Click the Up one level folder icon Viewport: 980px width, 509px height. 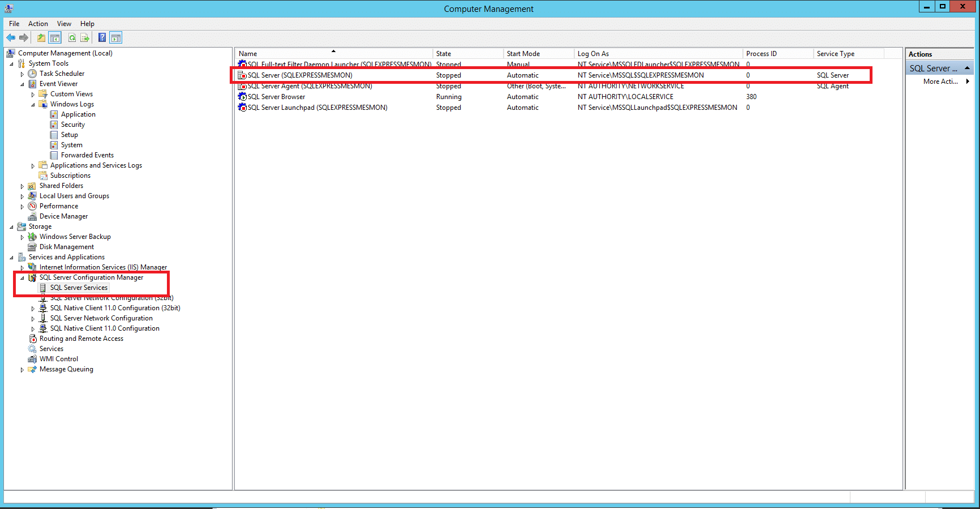41,38
